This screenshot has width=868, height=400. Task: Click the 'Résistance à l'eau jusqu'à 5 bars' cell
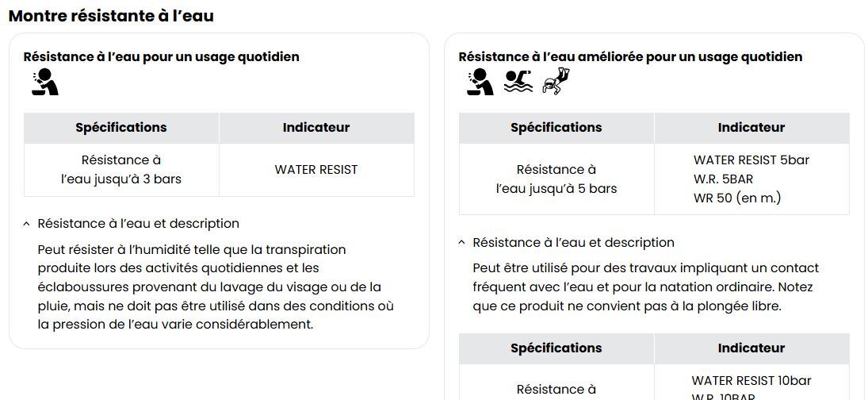(x=556, y=179)
